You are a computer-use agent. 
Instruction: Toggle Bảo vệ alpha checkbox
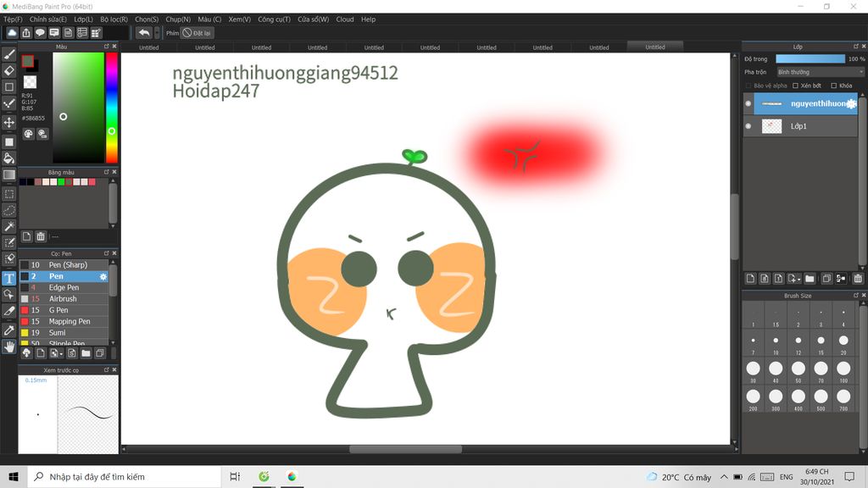[x=748, y=86]
